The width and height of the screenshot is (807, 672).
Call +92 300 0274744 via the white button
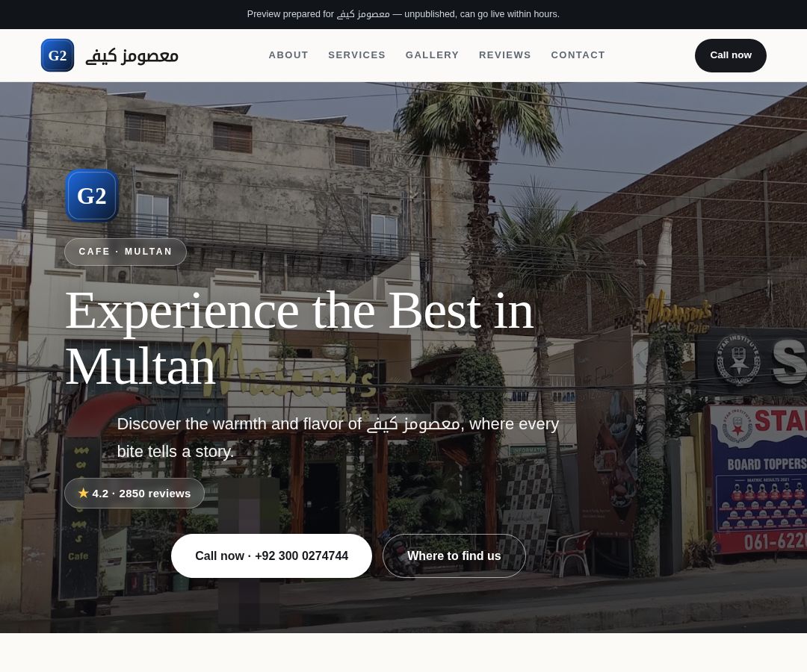[271, 556]
